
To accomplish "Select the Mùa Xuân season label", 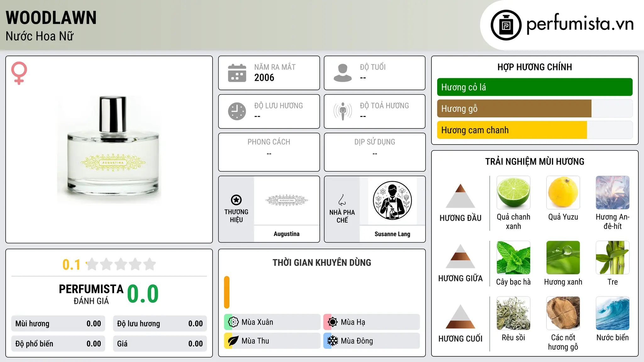I will [x=257, y=322].
